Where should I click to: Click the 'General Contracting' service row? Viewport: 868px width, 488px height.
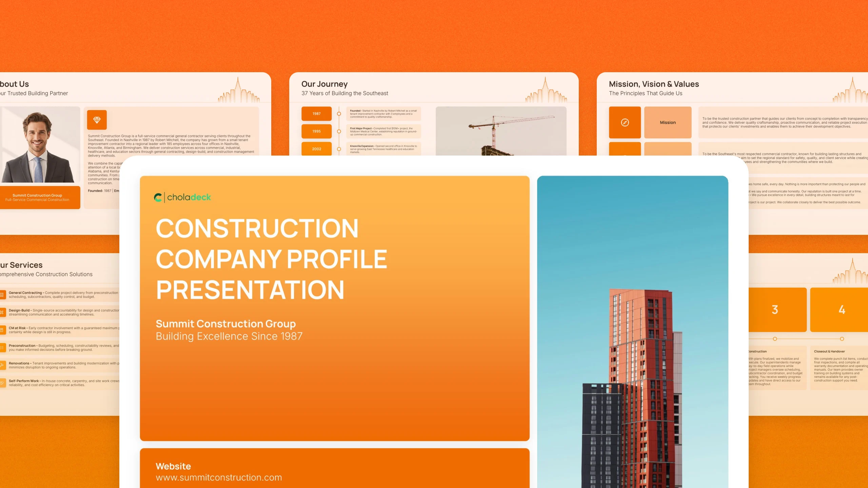(60, 295)
